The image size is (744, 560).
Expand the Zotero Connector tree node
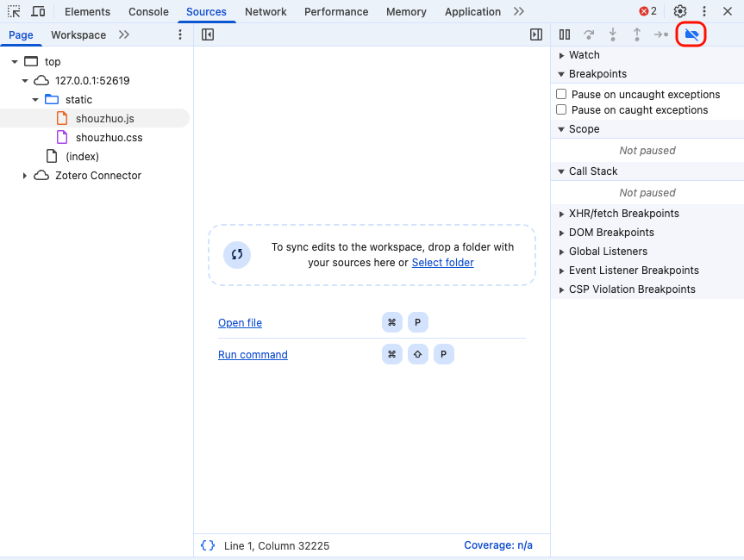point(25,176)
